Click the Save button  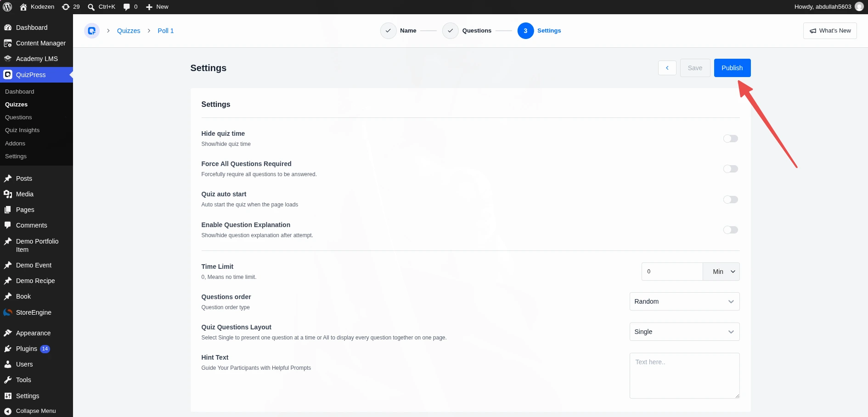[x=695, y=68]
